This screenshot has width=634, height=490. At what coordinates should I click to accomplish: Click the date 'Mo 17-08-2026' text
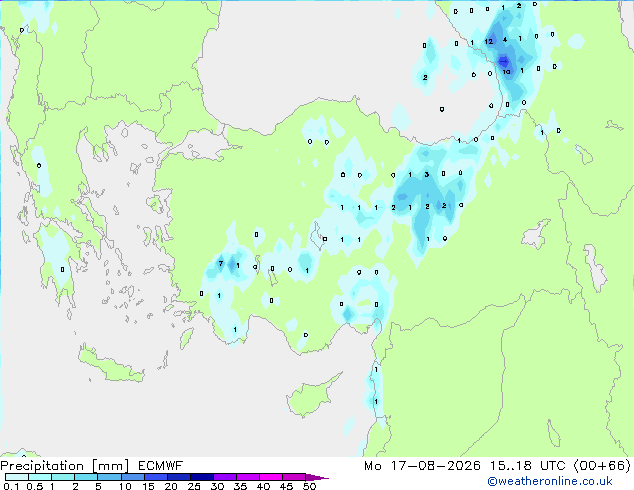coord(422,466)
